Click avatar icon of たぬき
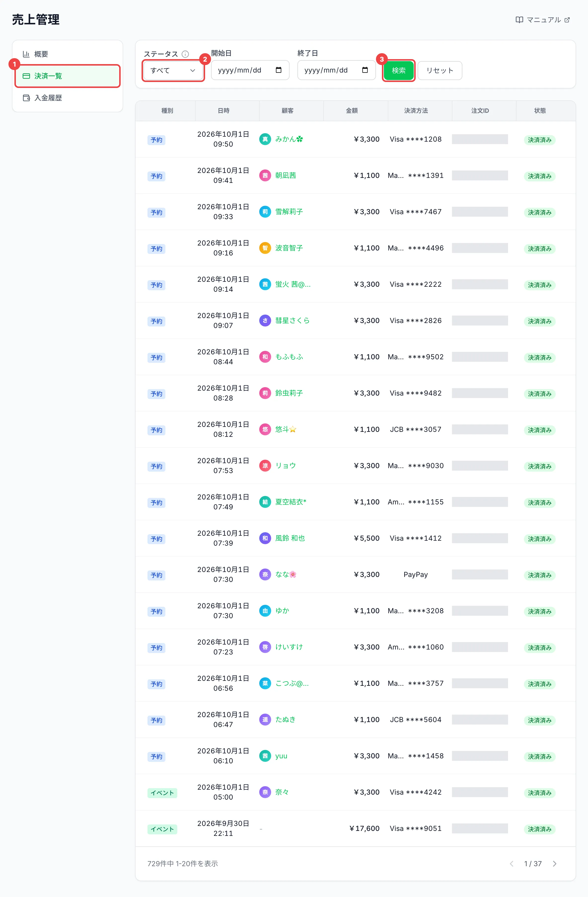 click(265, 720)
